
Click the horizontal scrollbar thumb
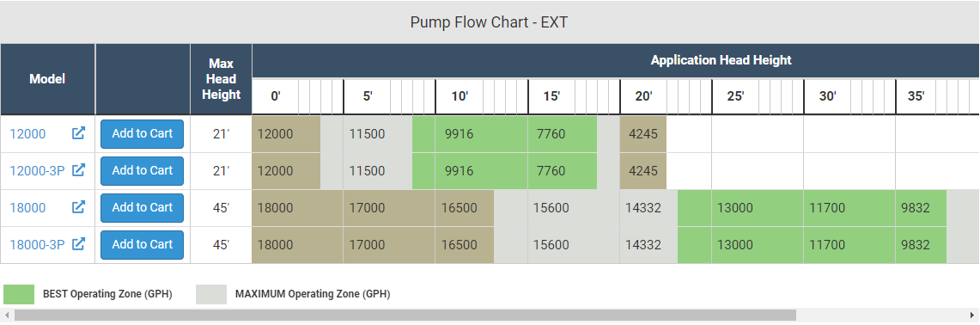pos(405,315)
